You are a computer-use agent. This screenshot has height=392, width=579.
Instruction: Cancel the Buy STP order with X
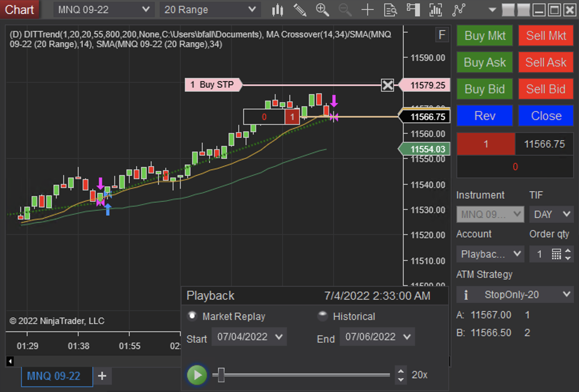[388, 85]
